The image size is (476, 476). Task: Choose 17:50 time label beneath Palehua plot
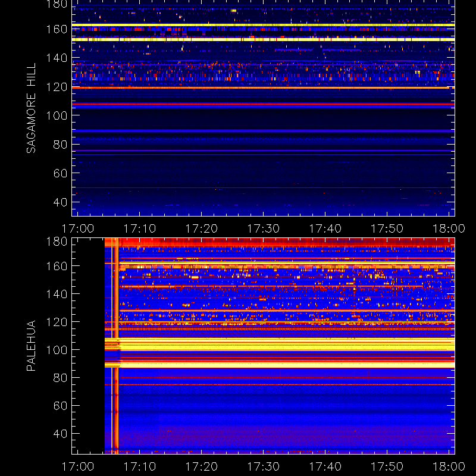(387, 466)
